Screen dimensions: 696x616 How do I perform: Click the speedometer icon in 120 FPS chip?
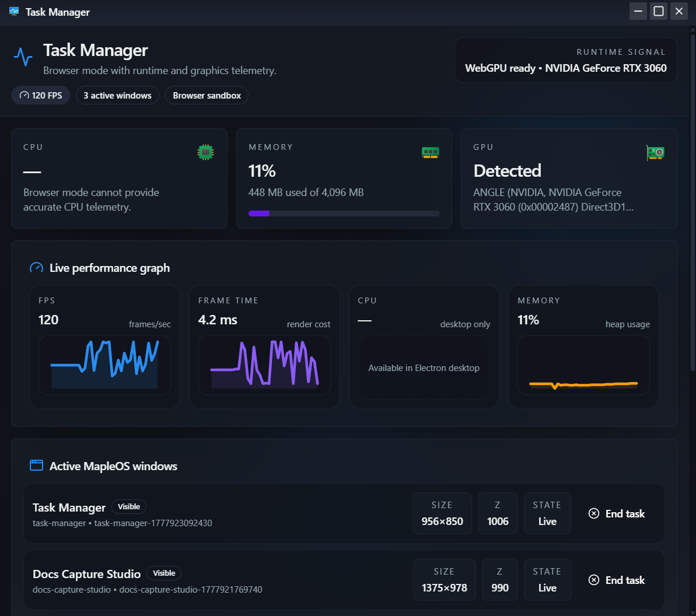tap(25, 96)
